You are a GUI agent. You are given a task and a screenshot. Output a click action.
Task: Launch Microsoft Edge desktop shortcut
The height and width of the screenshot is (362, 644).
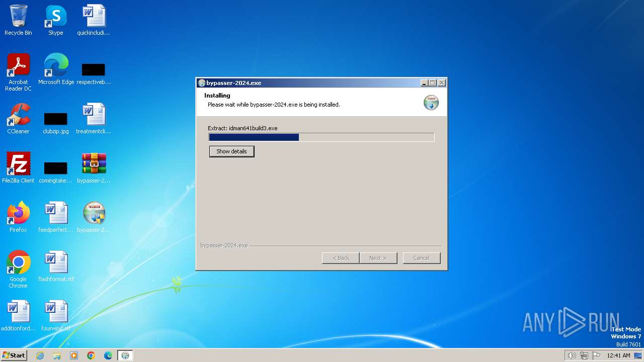56,69
